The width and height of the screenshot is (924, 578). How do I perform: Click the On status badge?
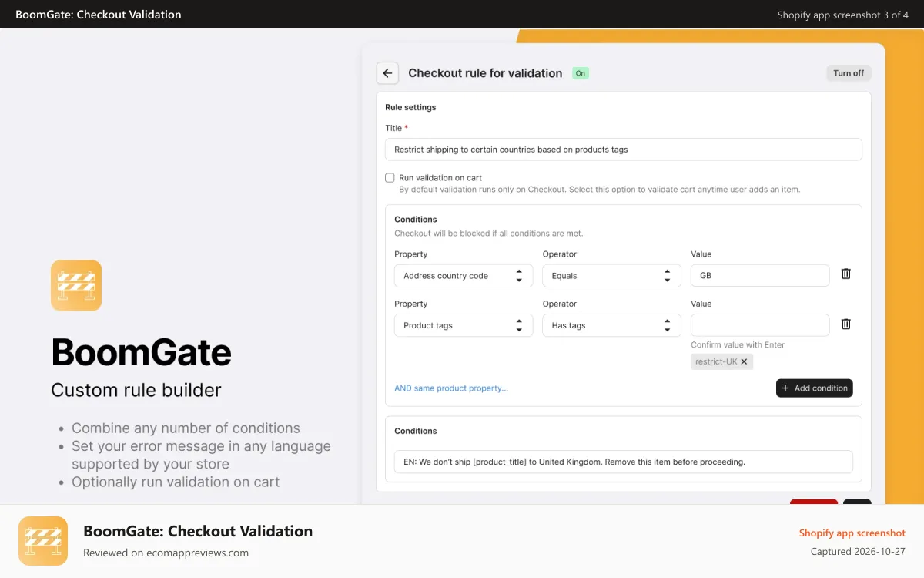point(581,73)
